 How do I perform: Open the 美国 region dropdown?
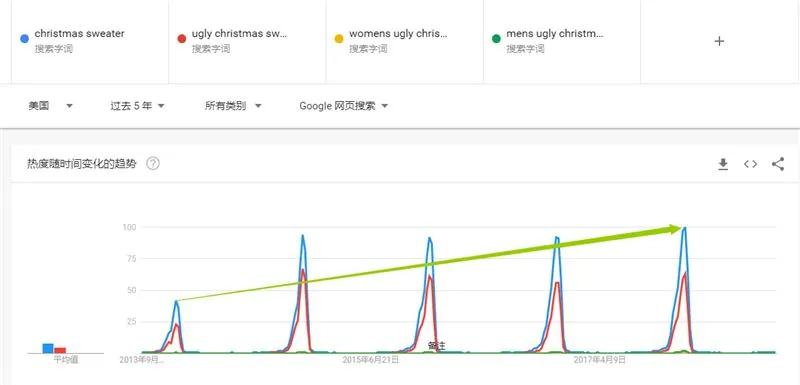pyautogui.click(x=51, y=106)
